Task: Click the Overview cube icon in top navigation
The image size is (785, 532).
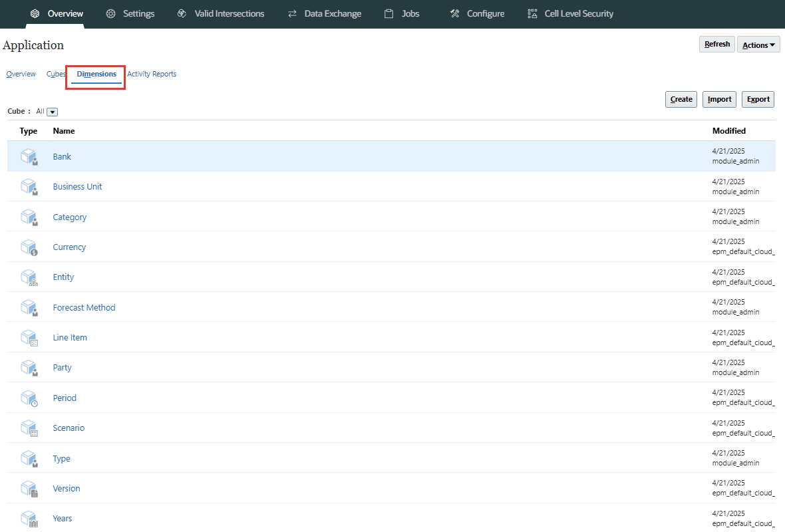Action: click(x=35, y=13)
